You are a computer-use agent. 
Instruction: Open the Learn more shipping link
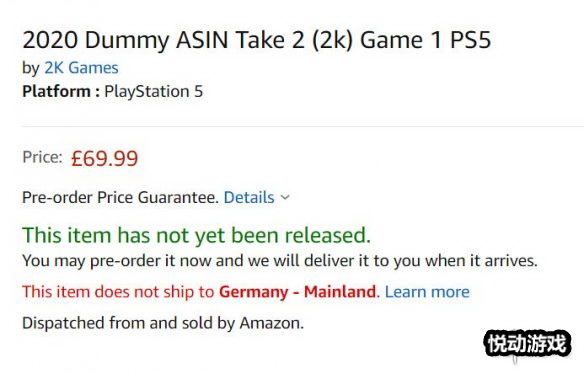click(427, 292)
